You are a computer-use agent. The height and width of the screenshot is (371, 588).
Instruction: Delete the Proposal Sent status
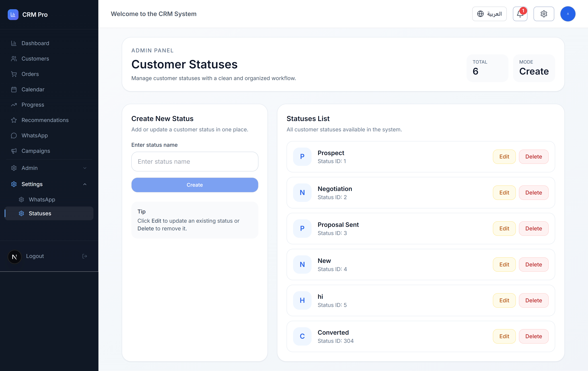[x=534, y=229]
